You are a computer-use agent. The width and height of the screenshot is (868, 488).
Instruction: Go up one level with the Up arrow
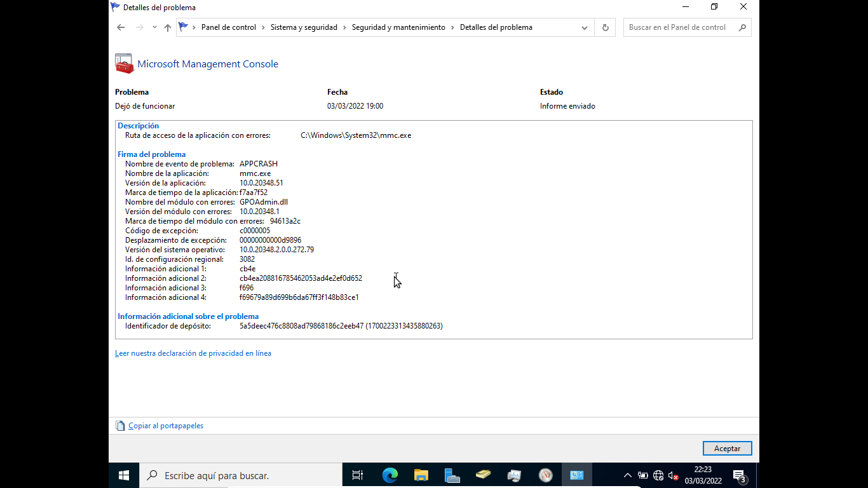pos(168,27)
